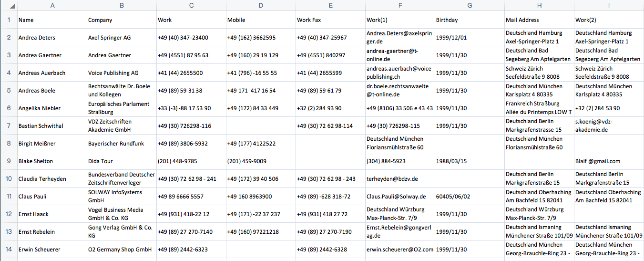Select 'Frankreich Straßburg Allée du Printemps' cell
The height and width of the screenshot is (261, 644).
539,108
